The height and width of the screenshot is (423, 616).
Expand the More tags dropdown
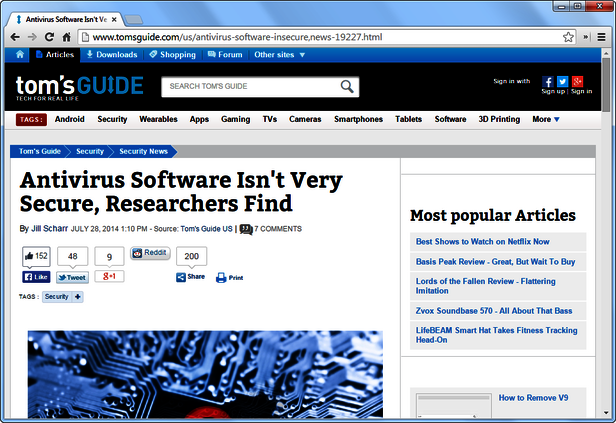[x=545, y=119]
